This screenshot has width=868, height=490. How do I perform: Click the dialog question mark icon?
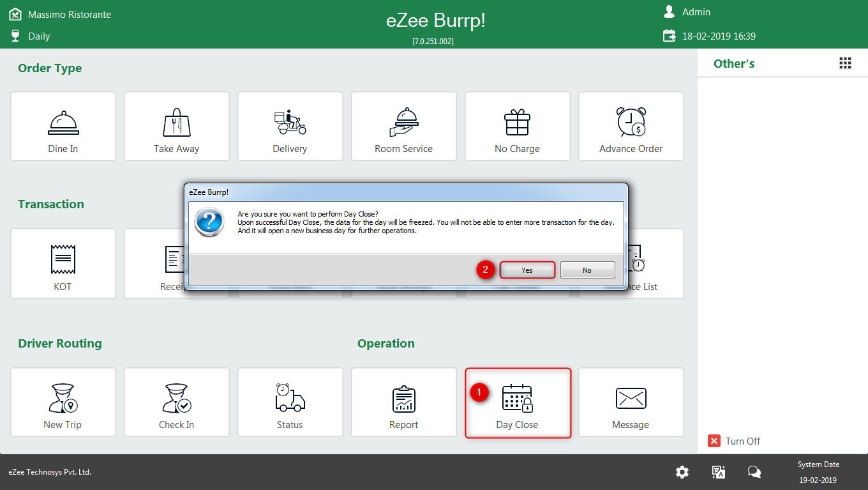click(210, 222)
